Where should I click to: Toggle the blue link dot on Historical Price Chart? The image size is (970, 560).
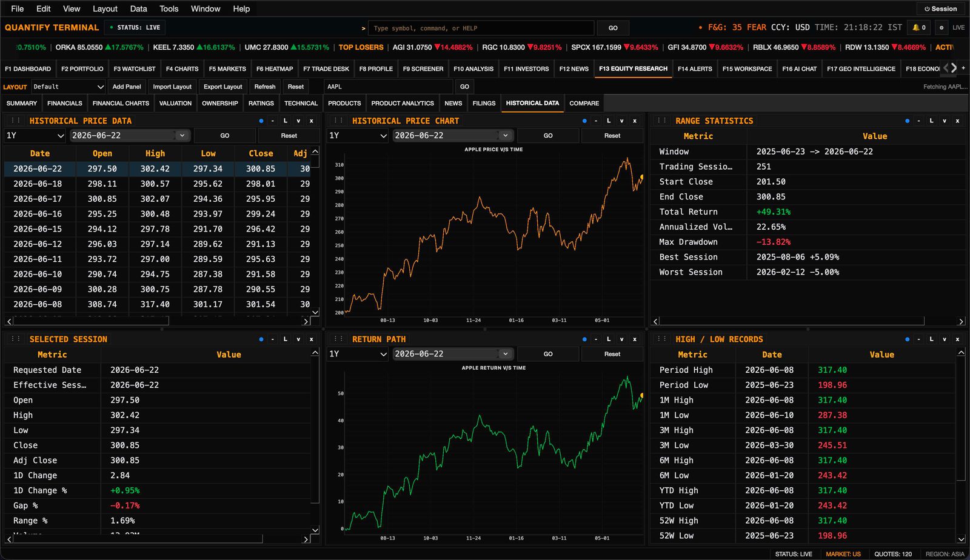pos(584,121)
